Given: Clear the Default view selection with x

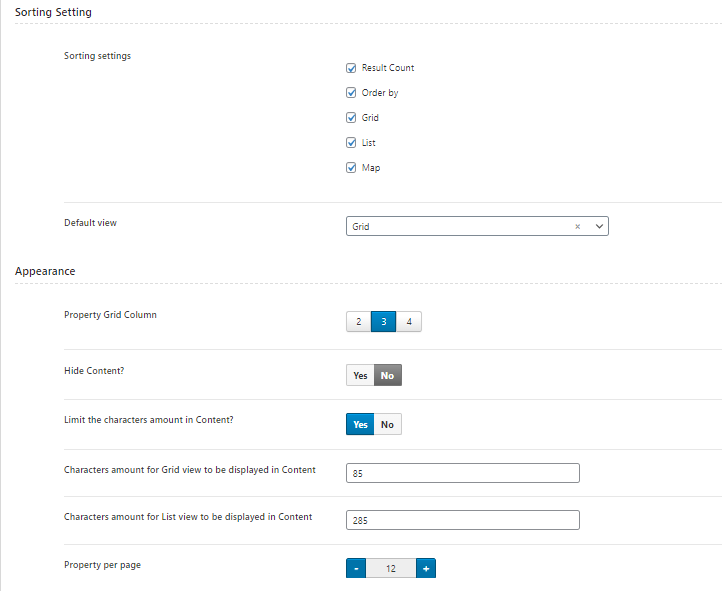Looking at the screenshot, I should point(577,226).
